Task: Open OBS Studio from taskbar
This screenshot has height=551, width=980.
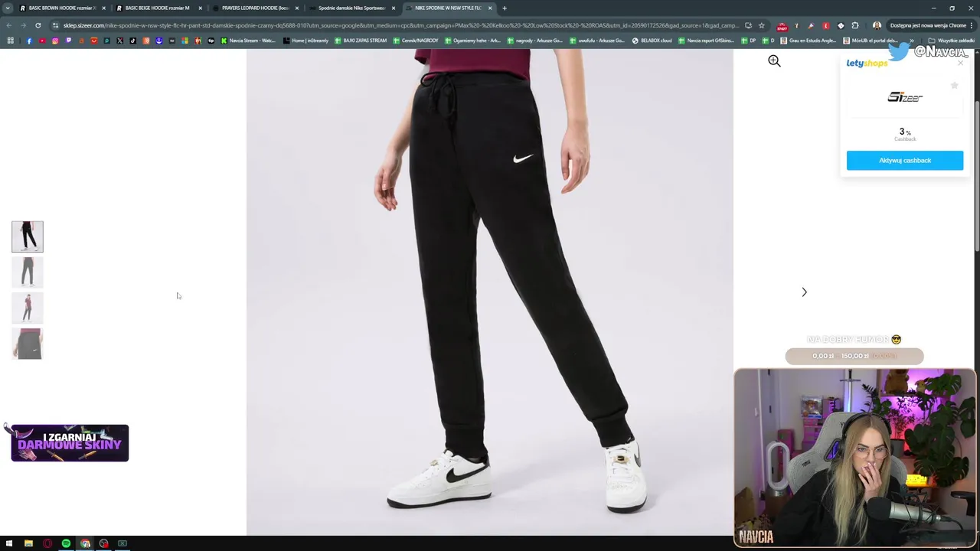Action: click(x=103, y=543)
